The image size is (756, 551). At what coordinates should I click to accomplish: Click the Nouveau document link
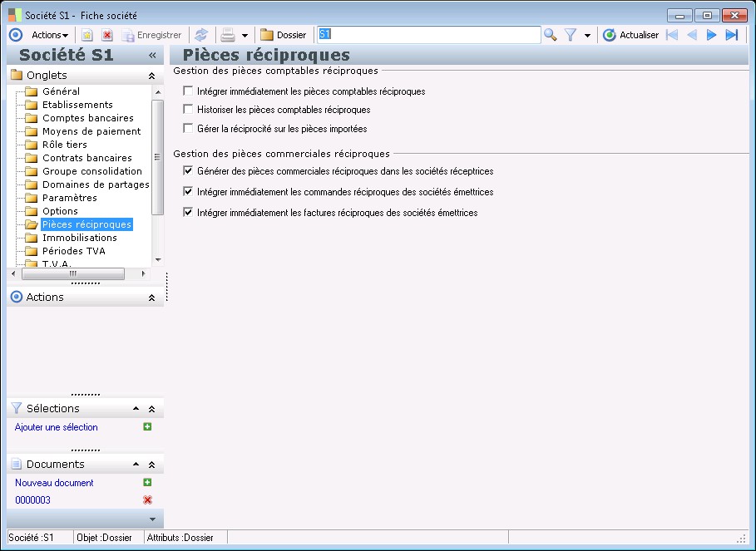(54, 483)
